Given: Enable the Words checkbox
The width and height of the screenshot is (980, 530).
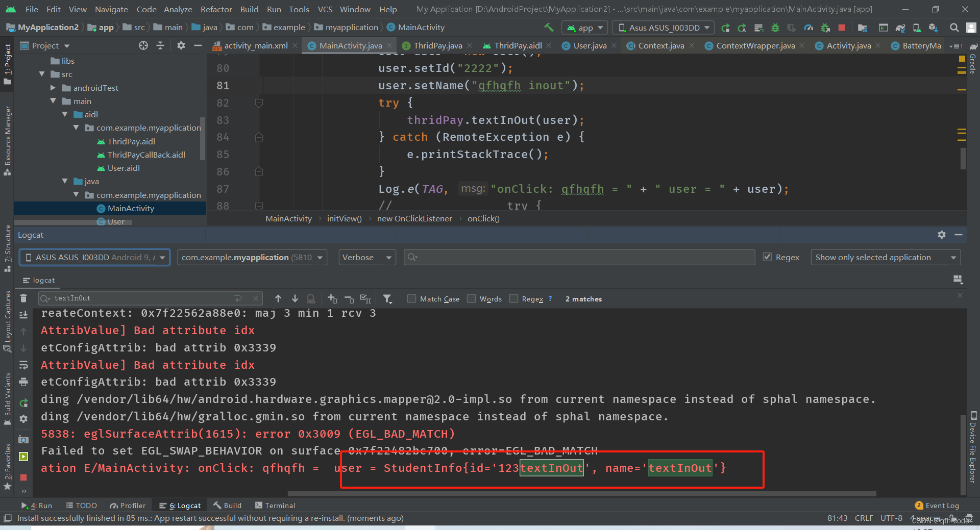Looking at the screenshot, I should click(471, 298).
